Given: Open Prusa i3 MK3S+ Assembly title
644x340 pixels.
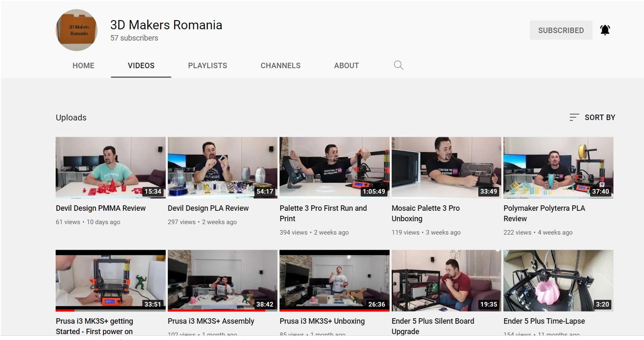Looking at the screenshot, I should click(x=211, y=321).
